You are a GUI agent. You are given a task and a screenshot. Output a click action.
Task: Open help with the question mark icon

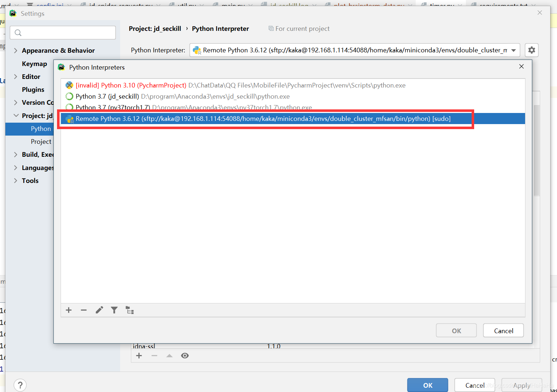click(20, 385)
